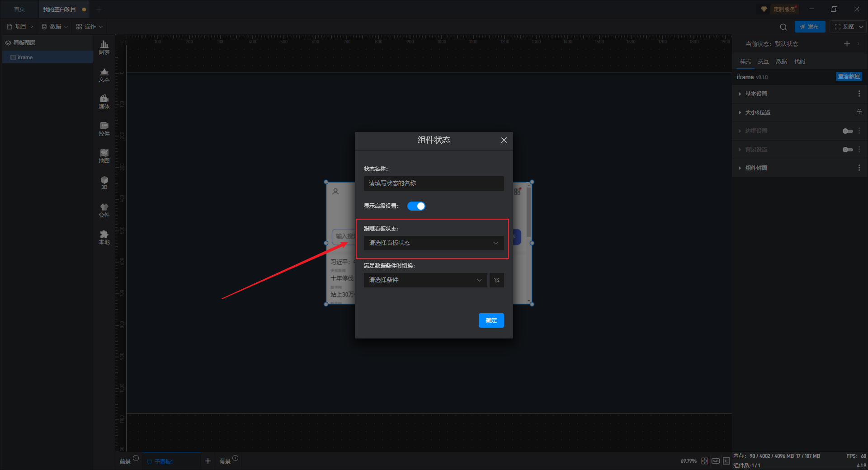Add a new project tab in title bar
Viewport: 868px width, 470px height.
99,9
